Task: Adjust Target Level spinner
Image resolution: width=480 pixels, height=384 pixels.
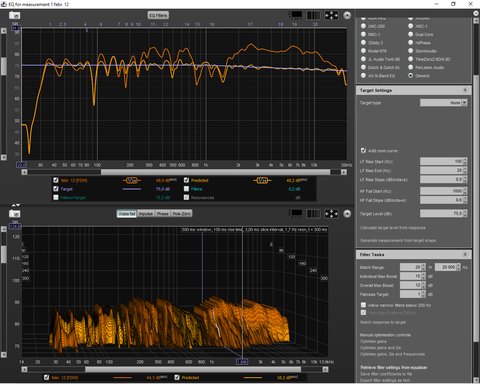Action: click(465, 213)
